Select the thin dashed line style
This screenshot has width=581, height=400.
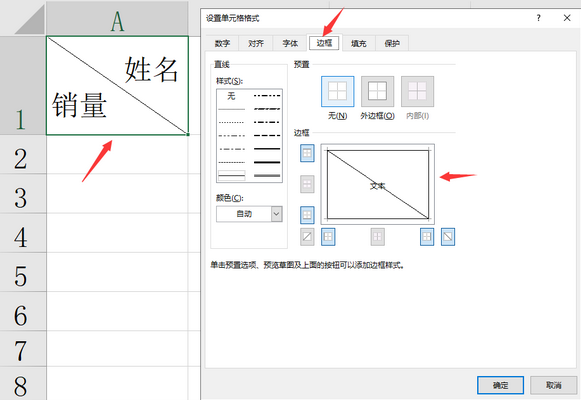pos(232,162)
